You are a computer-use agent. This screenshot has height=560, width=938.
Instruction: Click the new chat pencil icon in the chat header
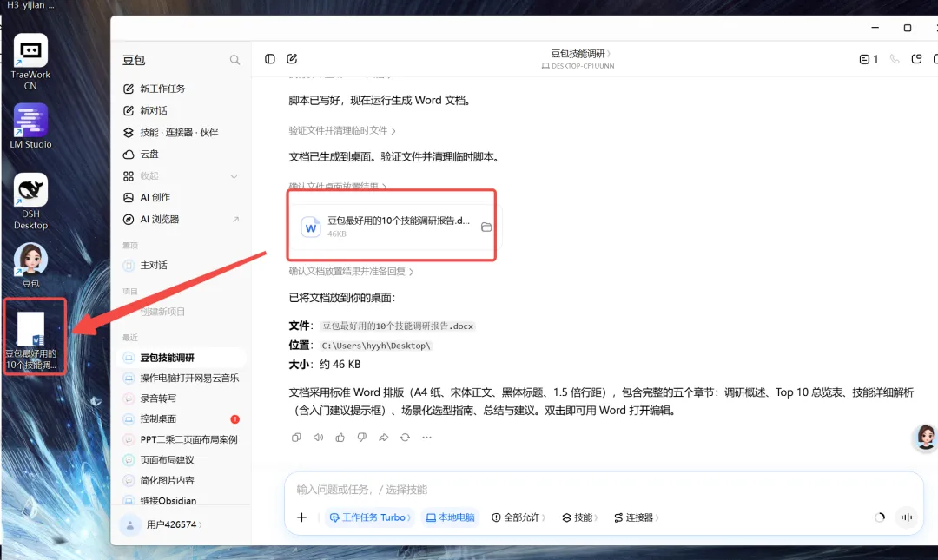(292, 59)
